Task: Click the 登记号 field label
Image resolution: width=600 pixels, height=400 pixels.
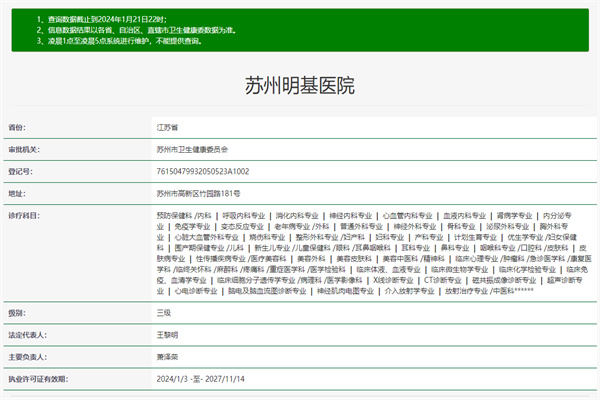Action: click(x=21, y=171)
